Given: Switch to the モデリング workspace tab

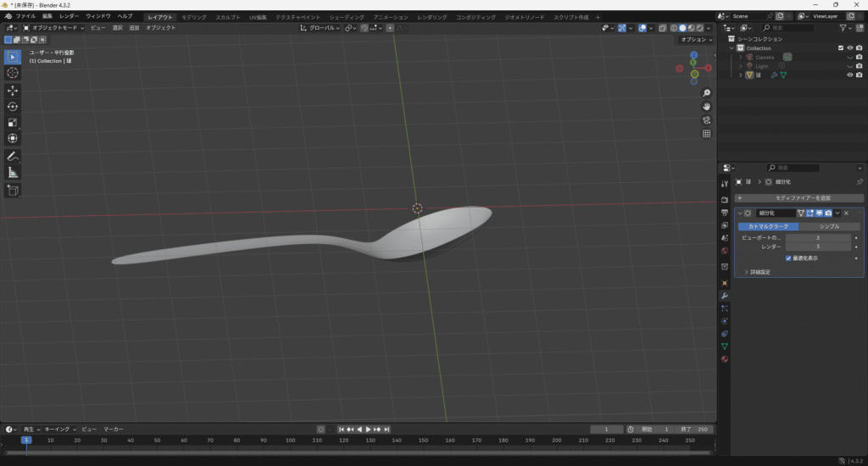Looking at the screenshot, I should (194, 17).
